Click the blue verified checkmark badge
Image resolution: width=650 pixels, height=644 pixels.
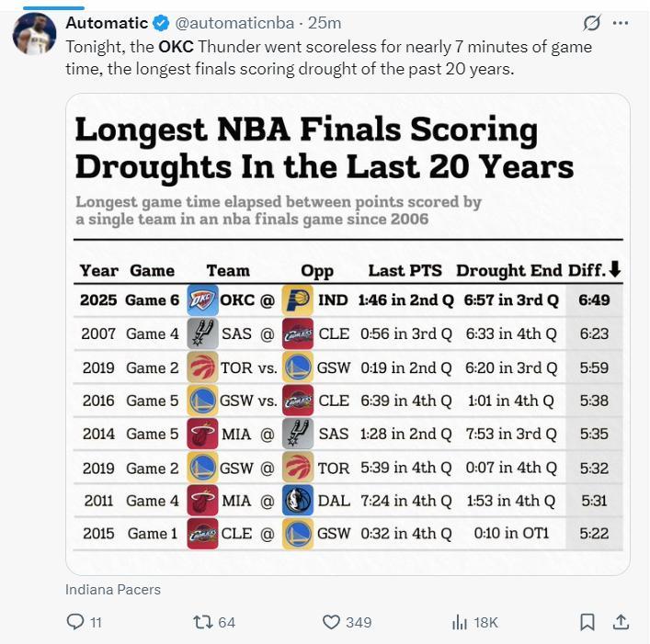click(160, 23)
